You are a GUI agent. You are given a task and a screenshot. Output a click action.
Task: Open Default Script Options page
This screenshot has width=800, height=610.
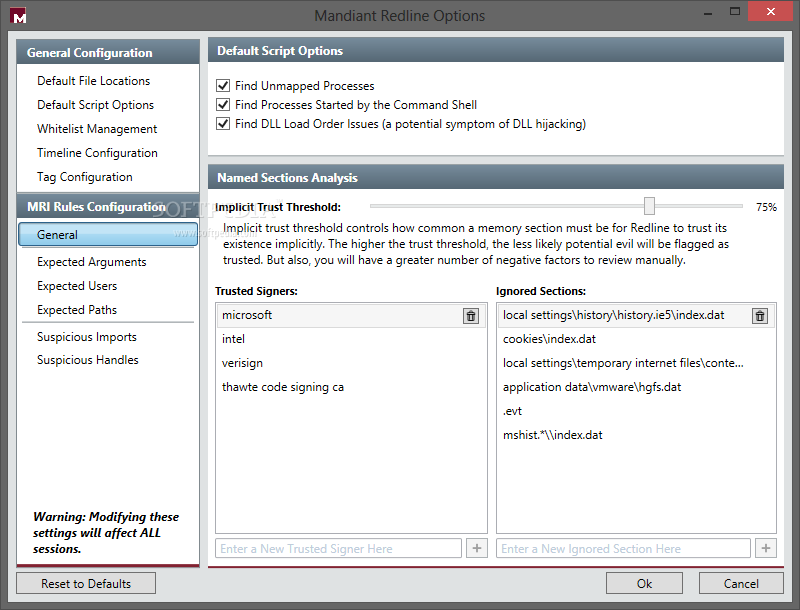(95, 105)
